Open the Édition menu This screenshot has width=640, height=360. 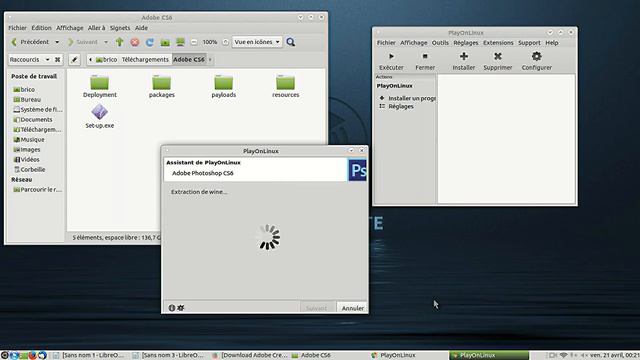click(x=41, y=28)
